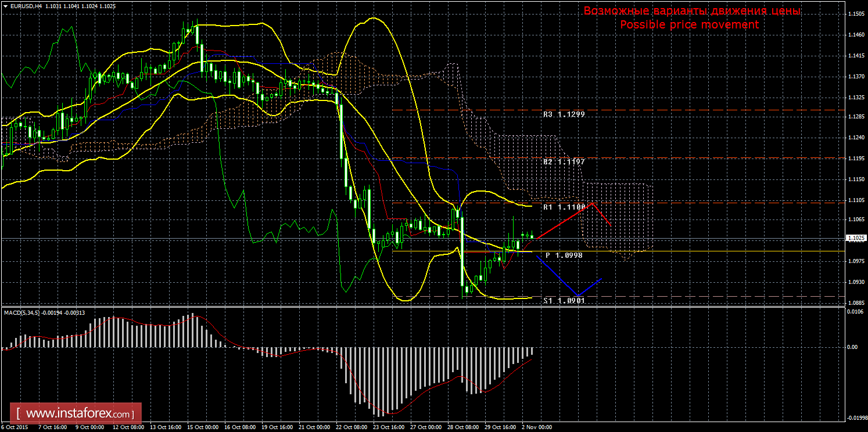Select the R2 1.1197 pivot level label

pos(564,161)
